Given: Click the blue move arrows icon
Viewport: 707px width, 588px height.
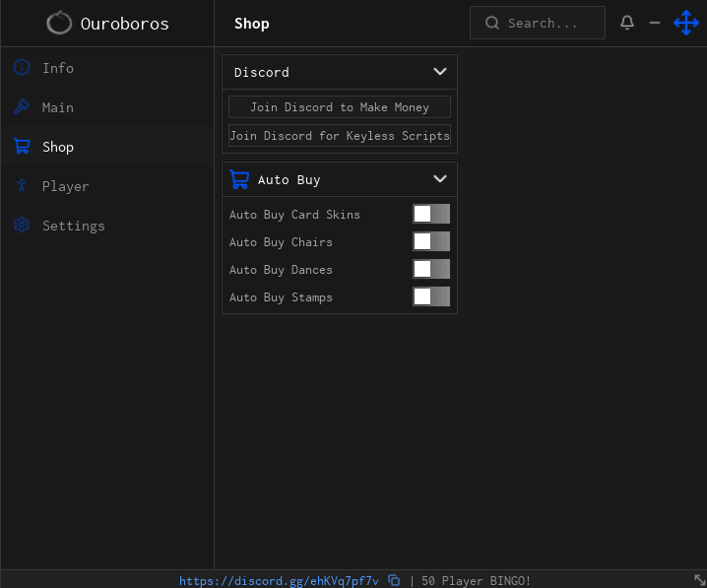Looking at the screenshot, I should click(x=685, y=23).
